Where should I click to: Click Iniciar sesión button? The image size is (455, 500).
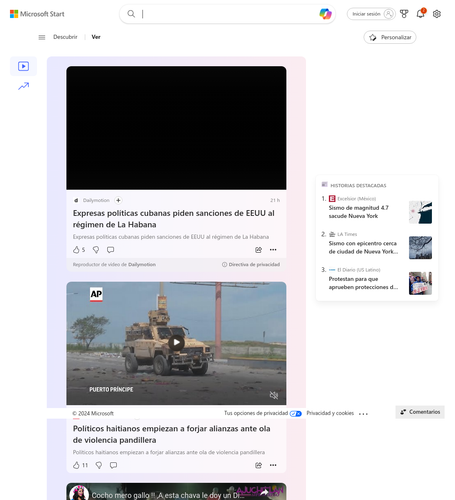point(371,14)
